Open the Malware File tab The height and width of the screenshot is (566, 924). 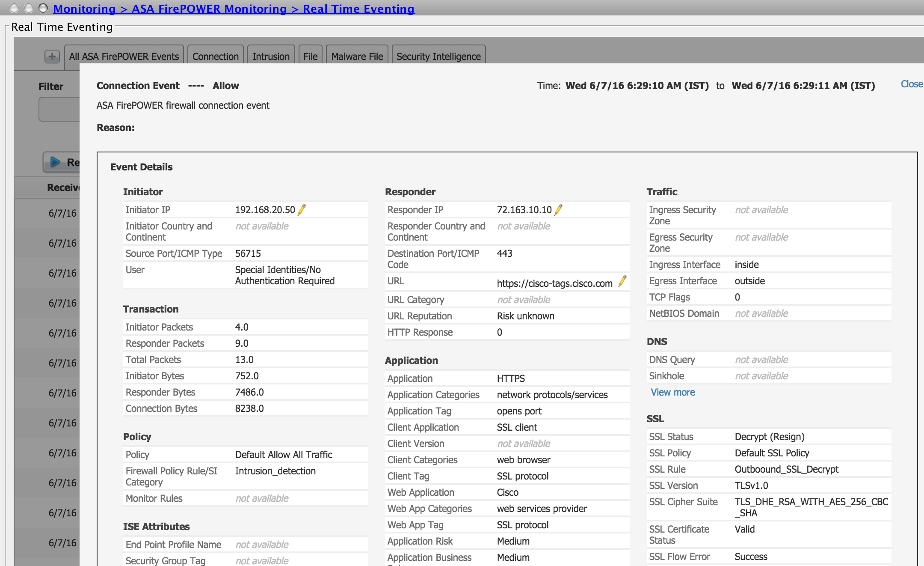click(x=357, y=57)
